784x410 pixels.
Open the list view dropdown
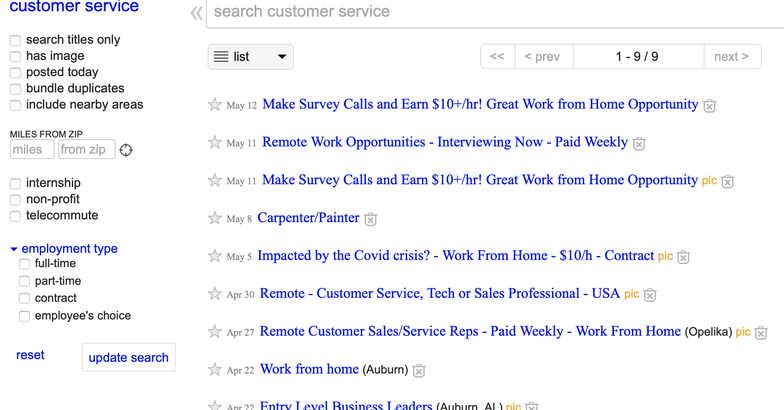coord(250,56)
